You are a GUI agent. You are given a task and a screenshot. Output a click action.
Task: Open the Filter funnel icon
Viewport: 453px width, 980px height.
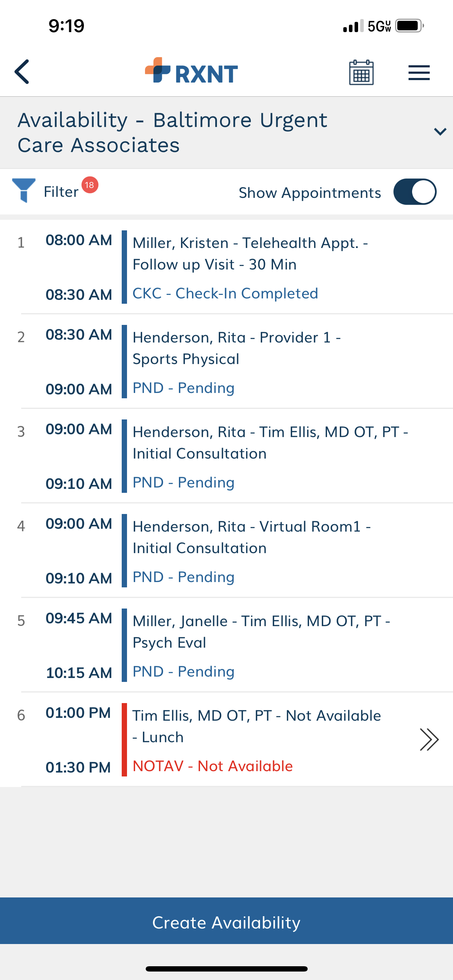pos(24,190)
